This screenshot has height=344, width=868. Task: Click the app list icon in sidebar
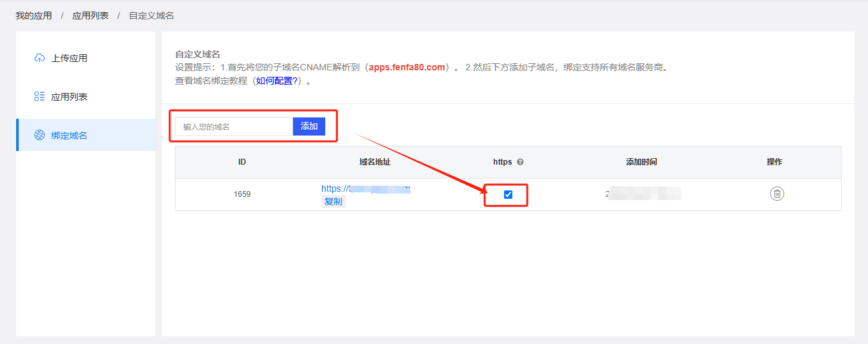[x=39, y=97]
